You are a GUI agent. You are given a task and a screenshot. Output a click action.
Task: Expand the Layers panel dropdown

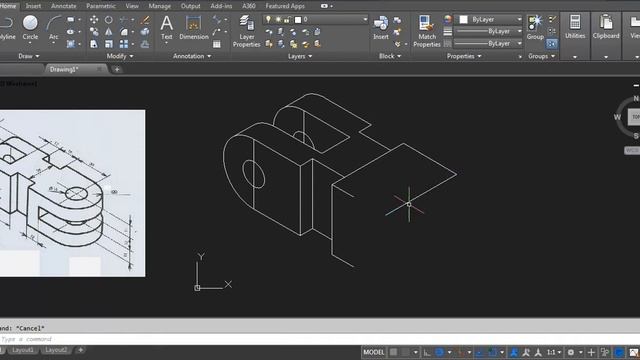coord(300,56)
